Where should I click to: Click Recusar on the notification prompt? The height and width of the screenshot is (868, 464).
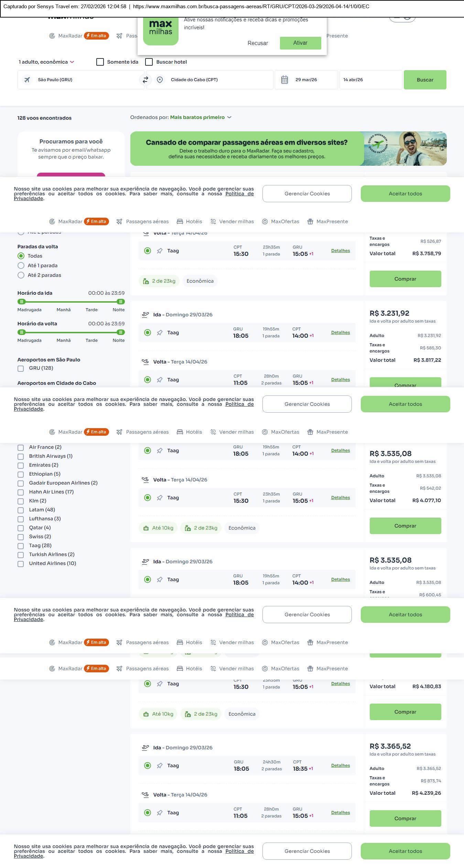pos(258,43)
